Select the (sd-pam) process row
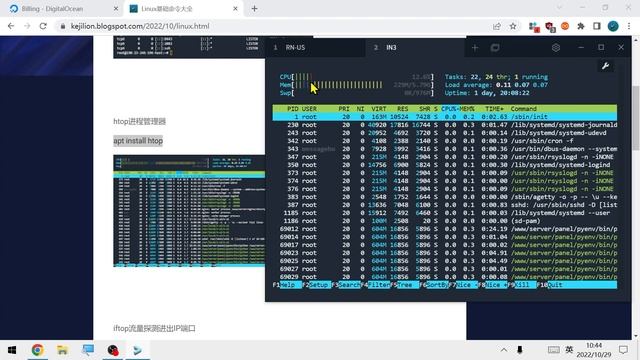 point(445,221)
